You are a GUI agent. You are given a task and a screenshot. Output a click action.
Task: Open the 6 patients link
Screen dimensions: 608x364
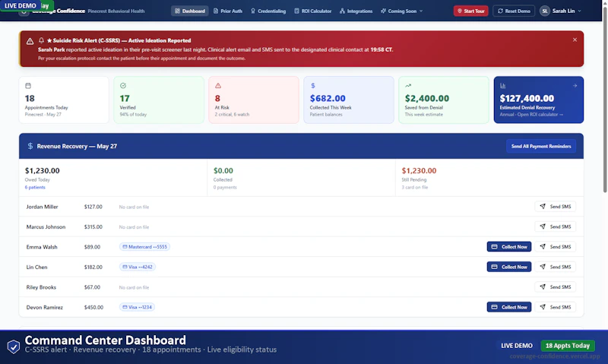35,187
